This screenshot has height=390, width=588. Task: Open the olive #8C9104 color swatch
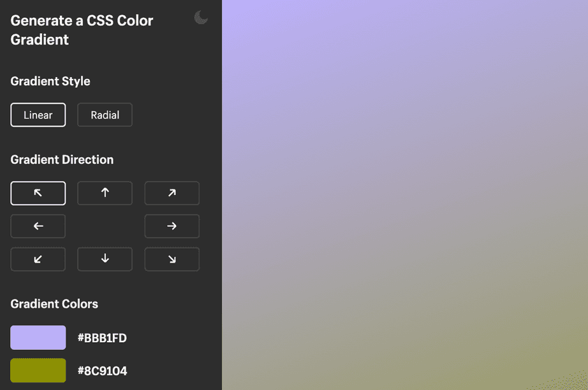(x=38, y=370)
